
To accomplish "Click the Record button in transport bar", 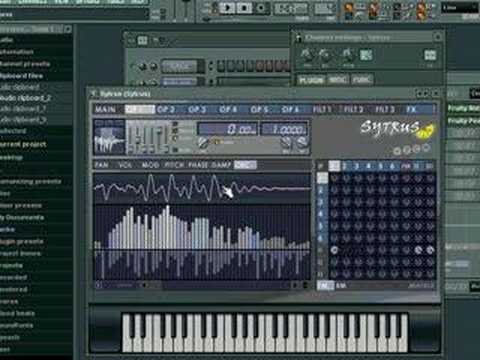I will coord(261,8).
